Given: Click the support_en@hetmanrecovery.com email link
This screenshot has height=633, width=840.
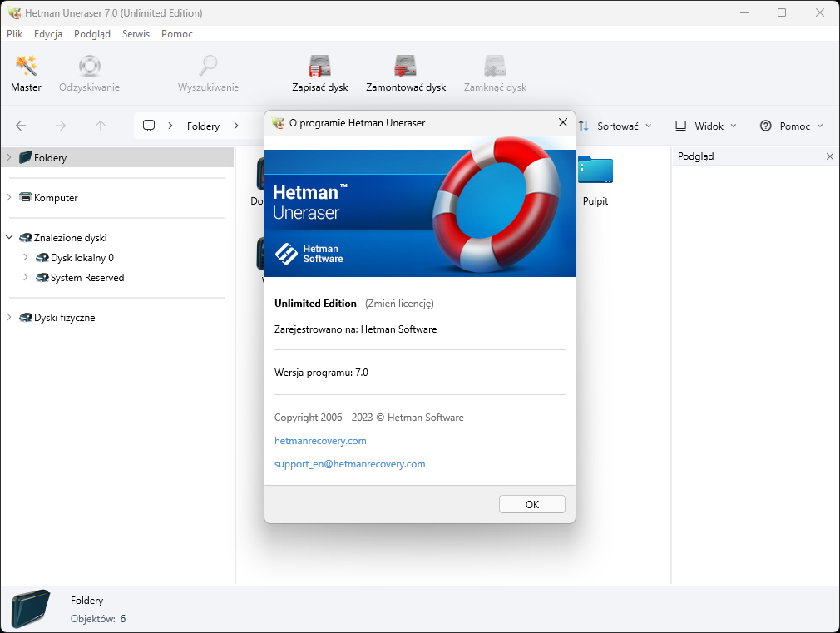Looking at the screenshot, I should (x=350, y=464).
